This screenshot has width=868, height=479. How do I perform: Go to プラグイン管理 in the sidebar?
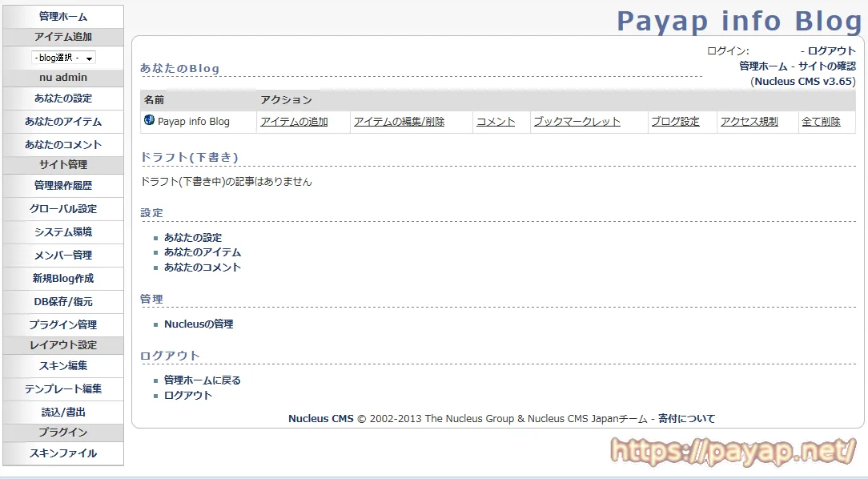pos(63,325)
